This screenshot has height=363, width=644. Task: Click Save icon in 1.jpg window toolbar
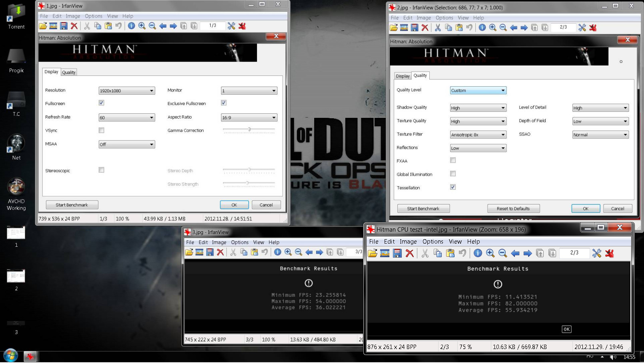point(64,26)
